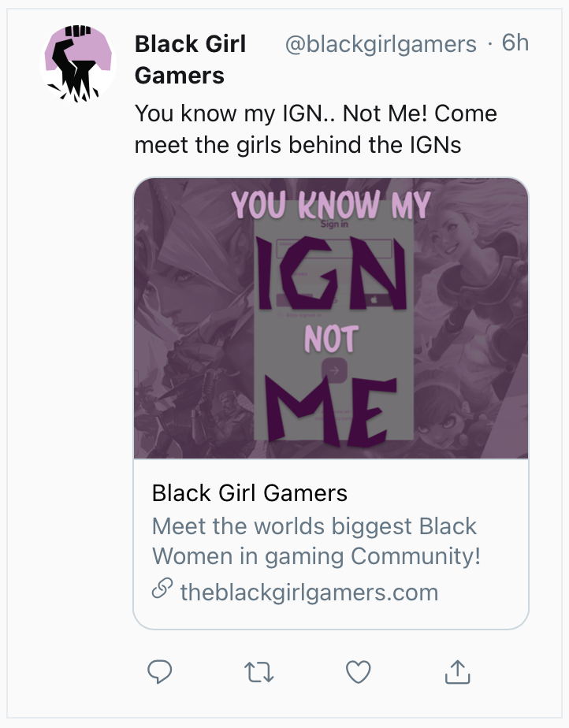Like the tweet with the heart icon
The height and width of the screenshot is (728, 569).
pyautogui.click(x=359, y=671)
